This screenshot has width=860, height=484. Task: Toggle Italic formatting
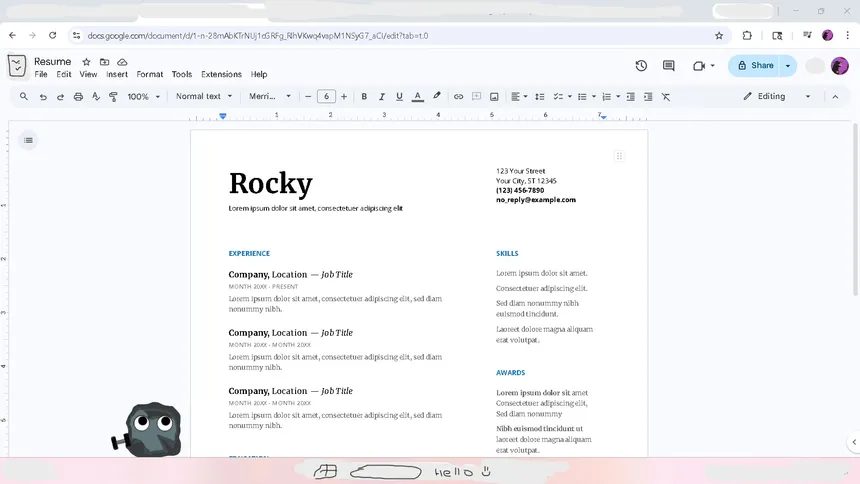click(382, 97)
